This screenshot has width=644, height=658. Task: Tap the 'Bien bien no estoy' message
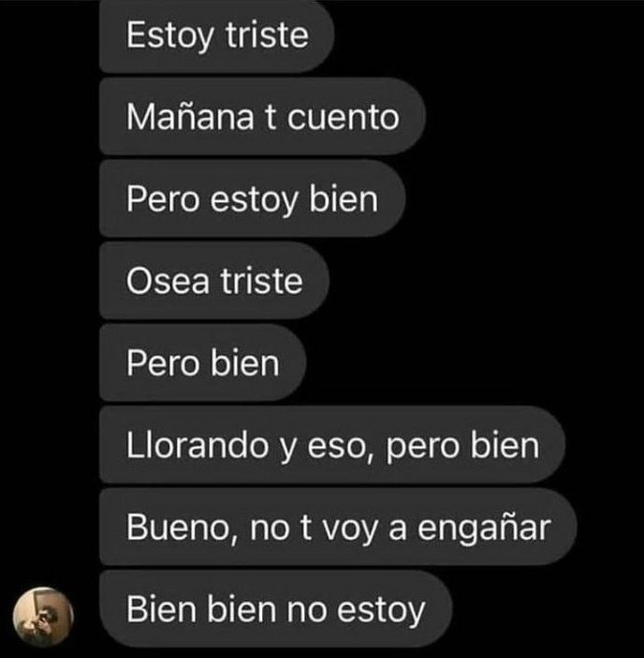275,608
